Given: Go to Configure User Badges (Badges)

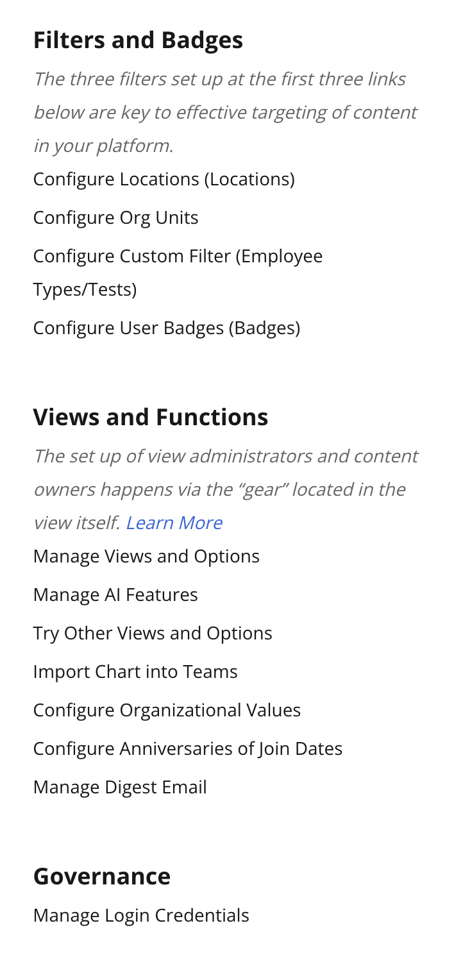Looking at the screenshot, I should (x=167, y=328).
